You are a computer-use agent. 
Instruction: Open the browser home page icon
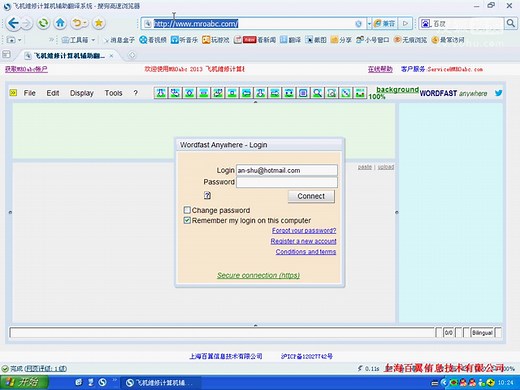pos(60,23)
